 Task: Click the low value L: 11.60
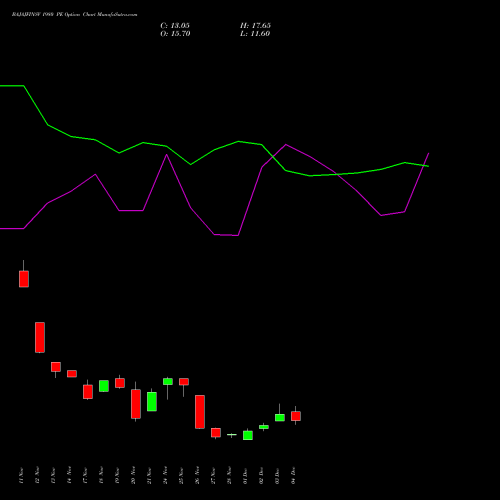tap(255, 34)
